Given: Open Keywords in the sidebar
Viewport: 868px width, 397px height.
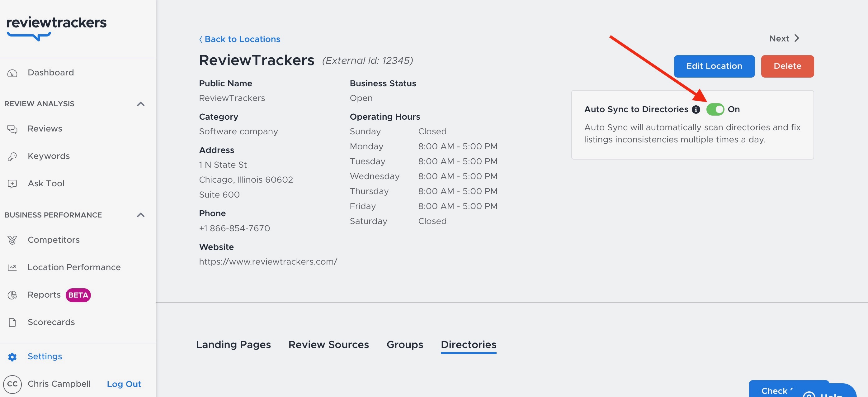Looking at the screenshot, I should (49, 156).
